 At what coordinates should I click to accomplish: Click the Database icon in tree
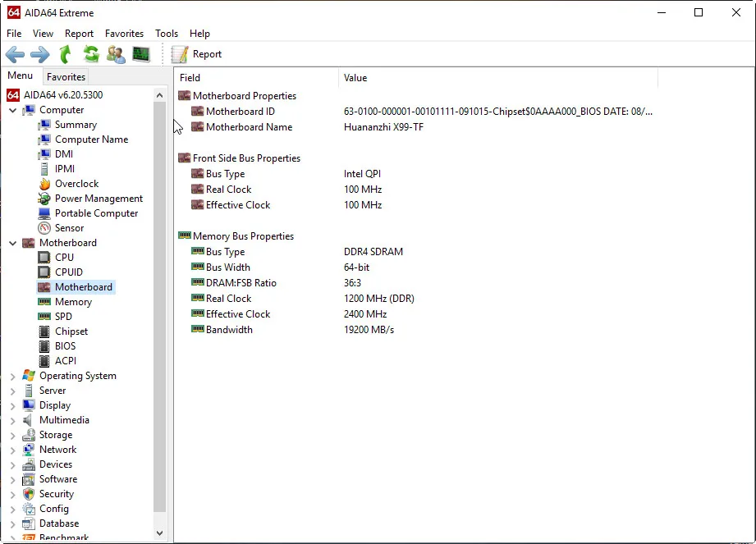pyautogui.click(x=29, y=523)
